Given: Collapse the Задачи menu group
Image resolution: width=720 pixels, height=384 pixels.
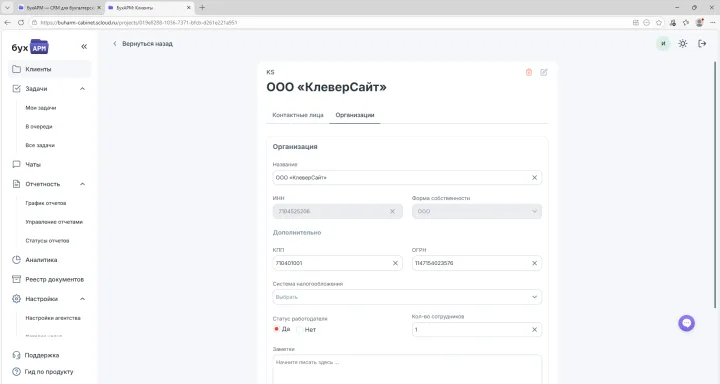Looking at the screenshot, I should pyautogui.click(x=83, y=89).
